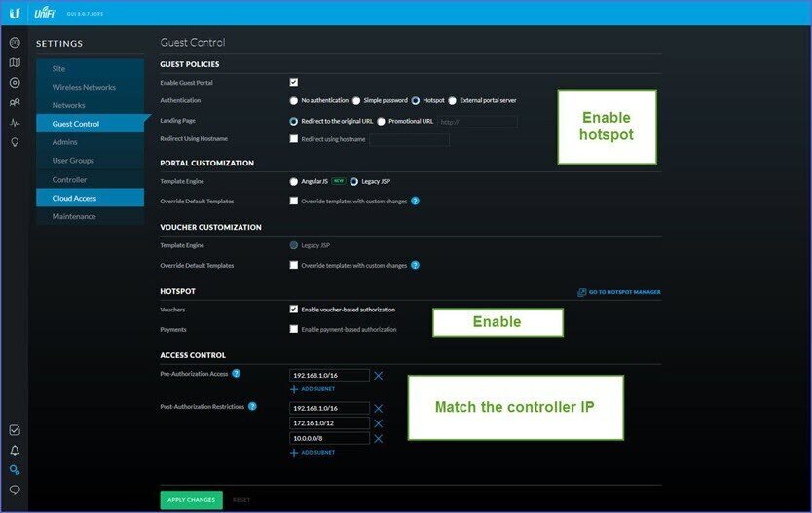Viewport: 812px width, 513px height.
Task: Remove the 172.16.1.0/12 subnet entry
Action: pos(379,423)
